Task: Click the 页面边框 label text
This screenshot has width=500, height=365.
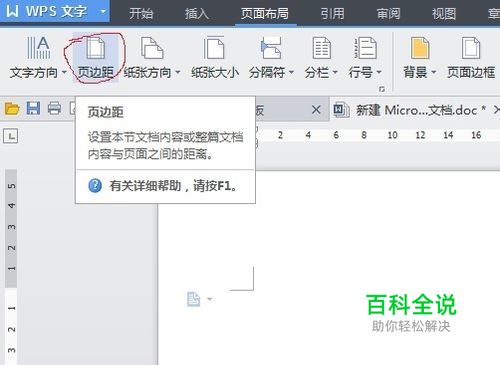Action: (471, 72)
